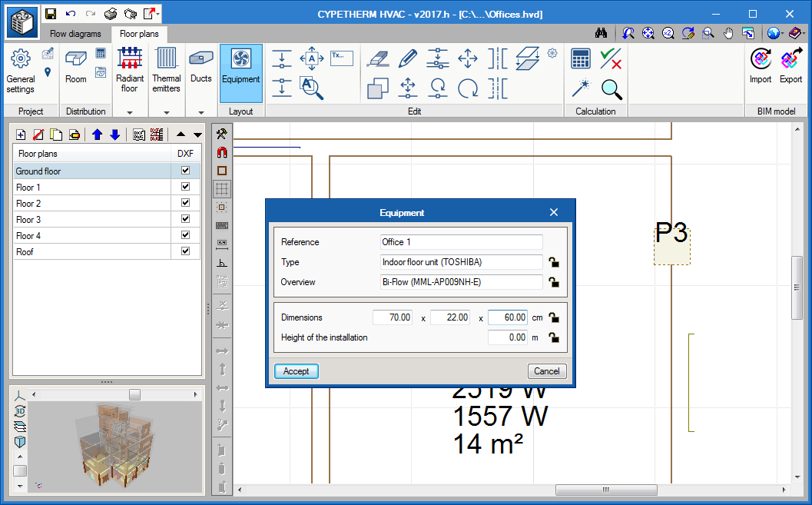Switch to the Flow diagrams tab
812x505 pixels.
75,34
